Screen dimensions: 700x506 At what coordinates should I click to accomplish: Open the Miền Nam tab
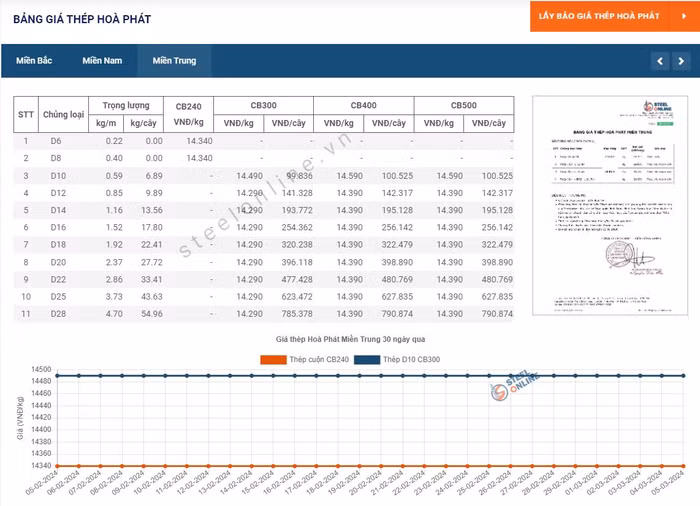point(102,61)
